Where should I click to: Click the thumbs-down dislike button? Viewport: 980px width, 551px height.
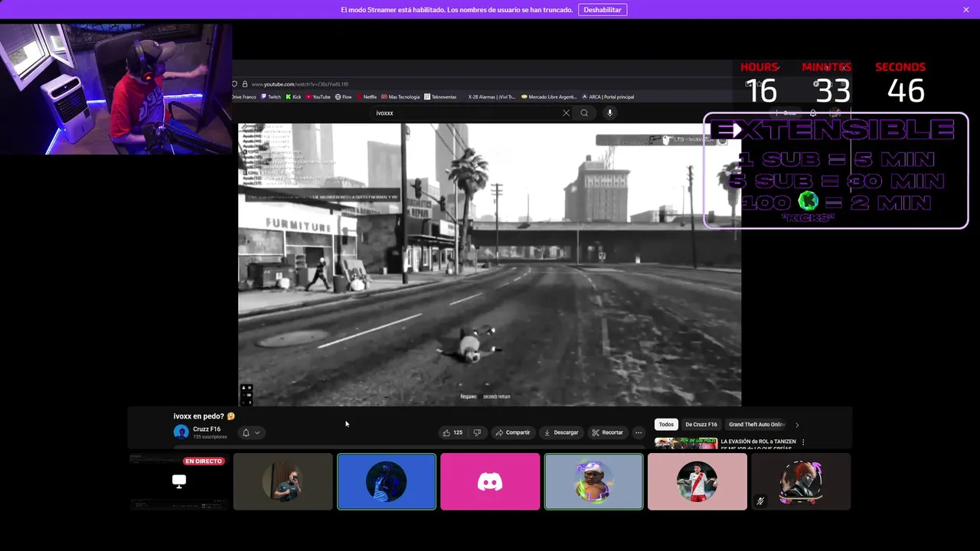[477, 433]
